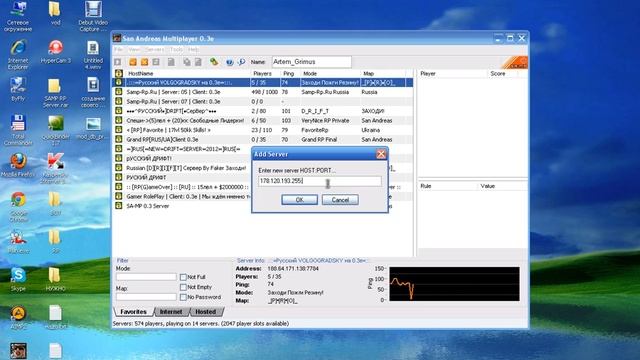Open the ByFly desktop icon

18,89
